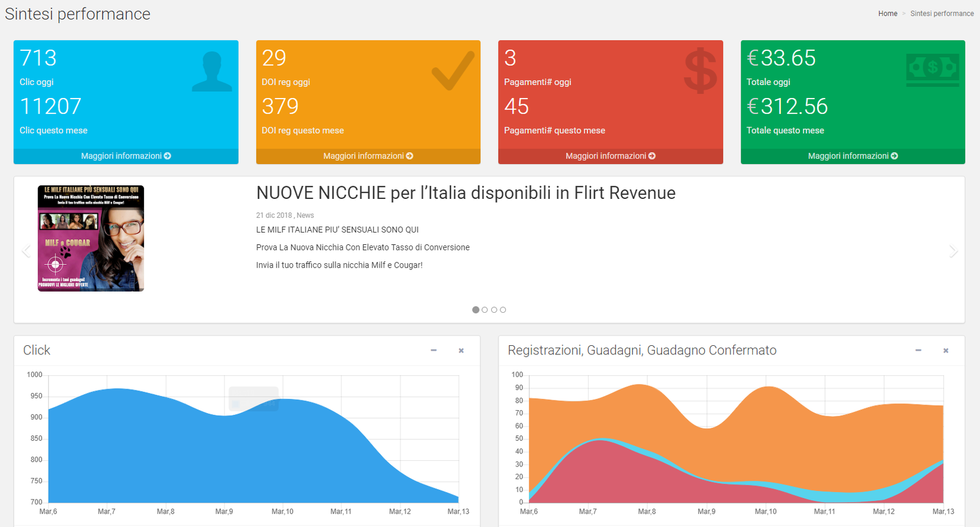Open the Milf e Cougar news thumbnail
This screenshot has height=527, width=980.
pyautogui.click(x=91, y=238)
